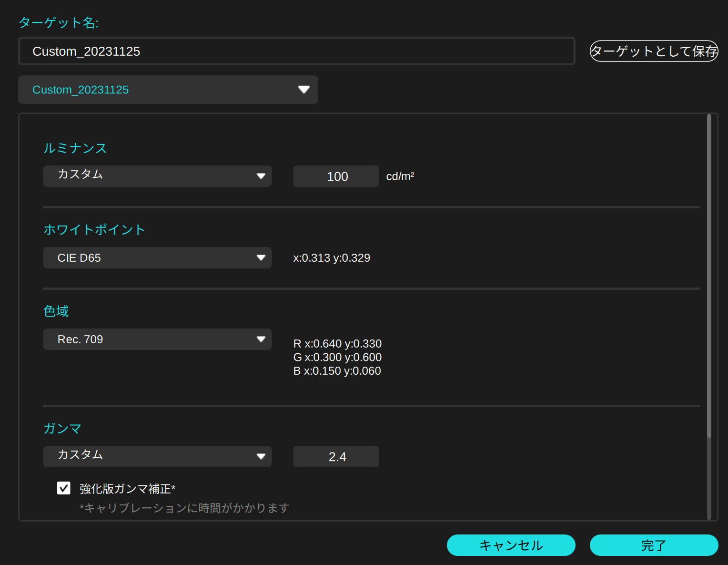Image resolution: width=728 pixels, height=565 pixels.
Task: Click the ターゲット名: label
Action: (59, 22)
